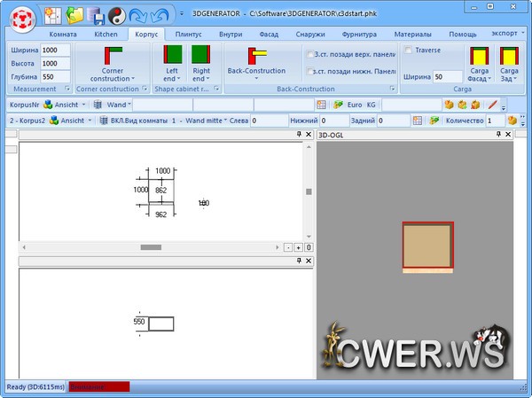Screen dimensions: 532x398
Task: Choose the Carga Зад icon
Action: [509, 56]
